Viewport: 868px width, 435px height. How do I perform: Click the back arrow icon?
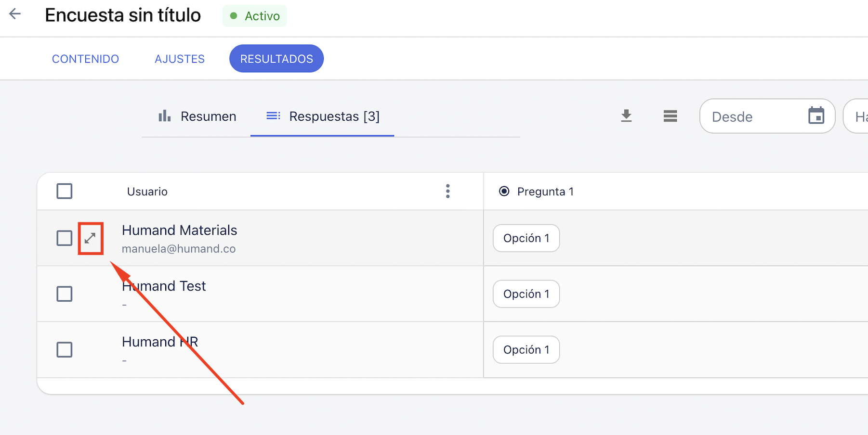[15, 14]
